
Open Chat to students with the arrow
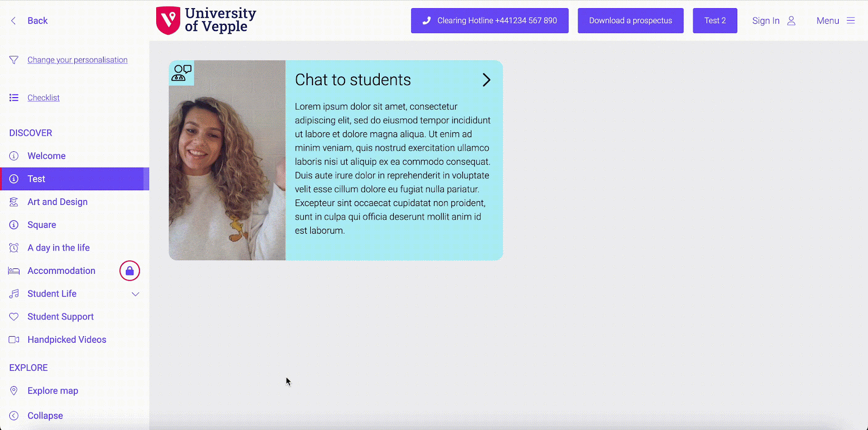[x=487, y=80]
